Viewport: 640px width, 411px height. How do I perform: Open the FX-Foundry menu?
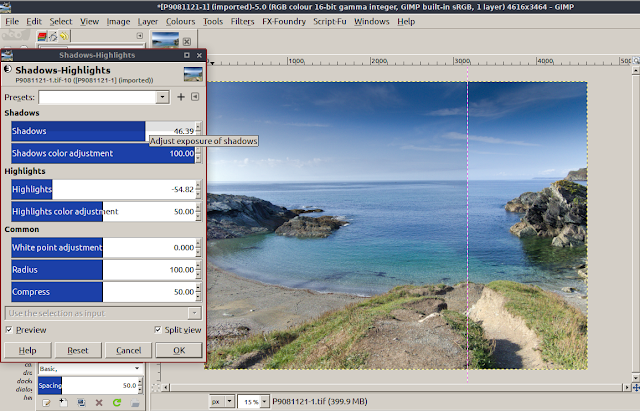pyautogui.click(x=284, y=22)
